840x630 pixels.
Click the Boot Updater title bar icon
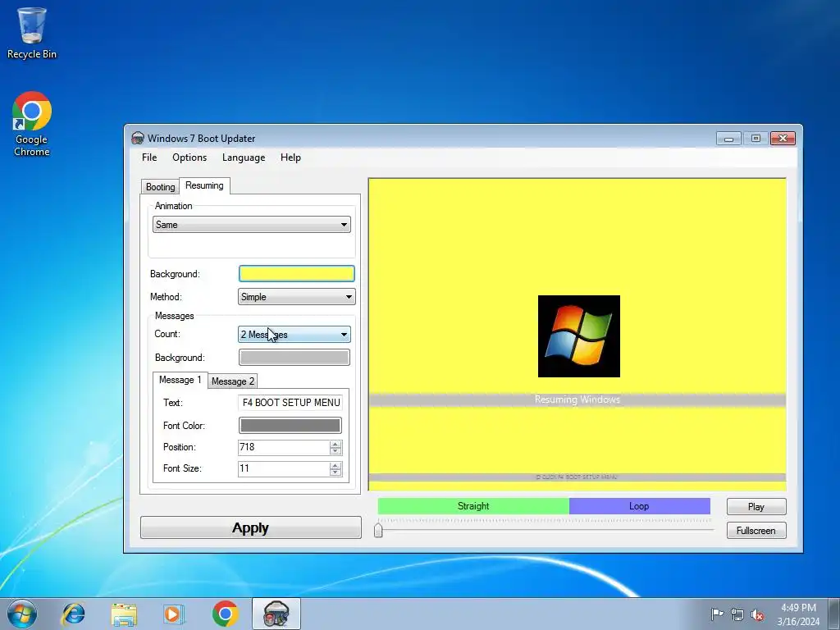tap(138, 138)
